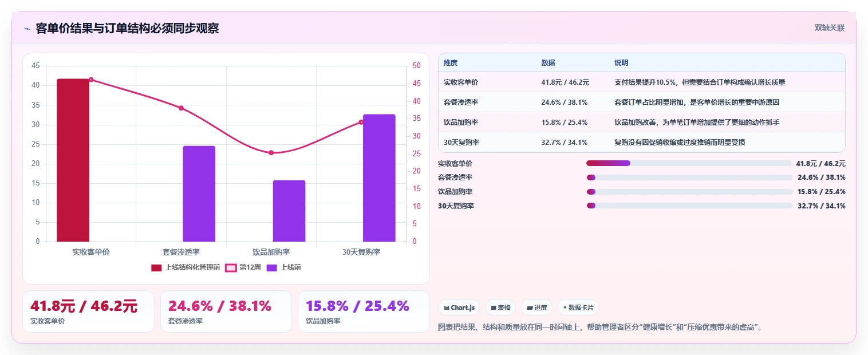
Task: Click the purple 套餐渗透率 bar
Action: [199, 194]
